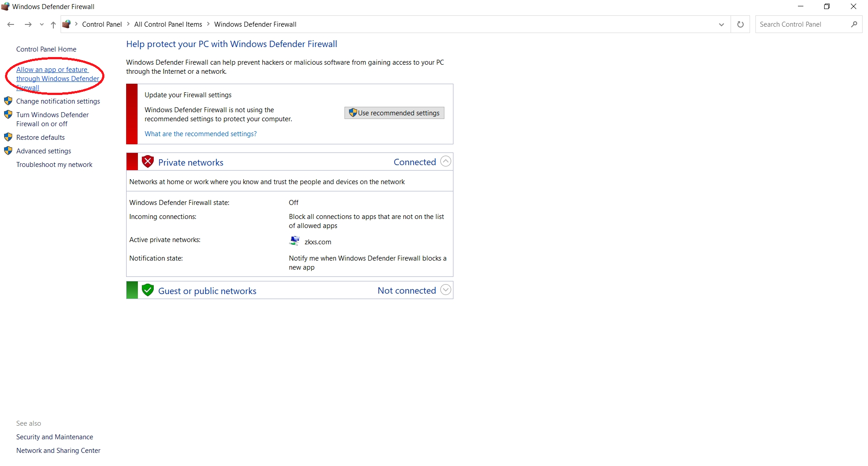This screenshot has height=466, width=868.
Task: Click the zkxs.com network icon
Action: [x=294, y=241]
